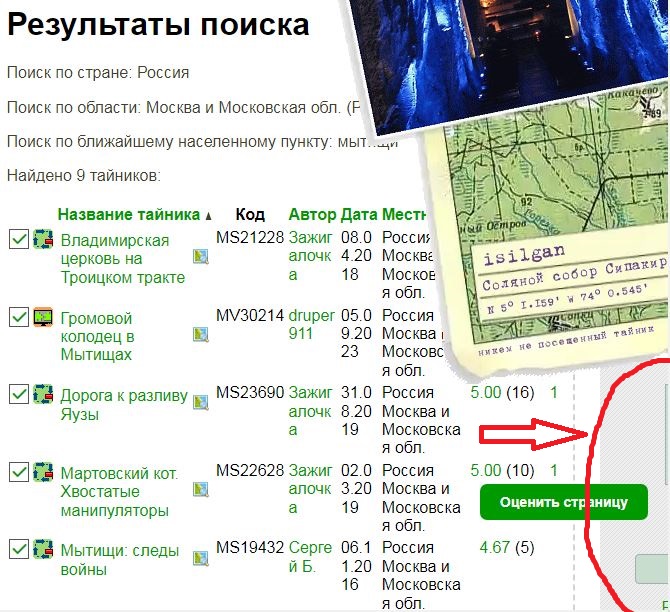Screen dimensions: 670x612
Task: Open author druper911 profile link
Action: 311,324
